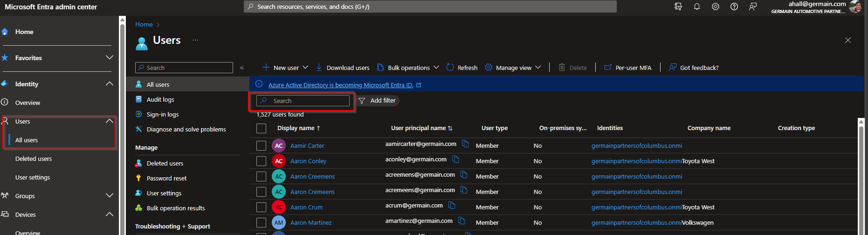Open the New user dropdown
The image size is (868, 235).
(x=285, y=68)
